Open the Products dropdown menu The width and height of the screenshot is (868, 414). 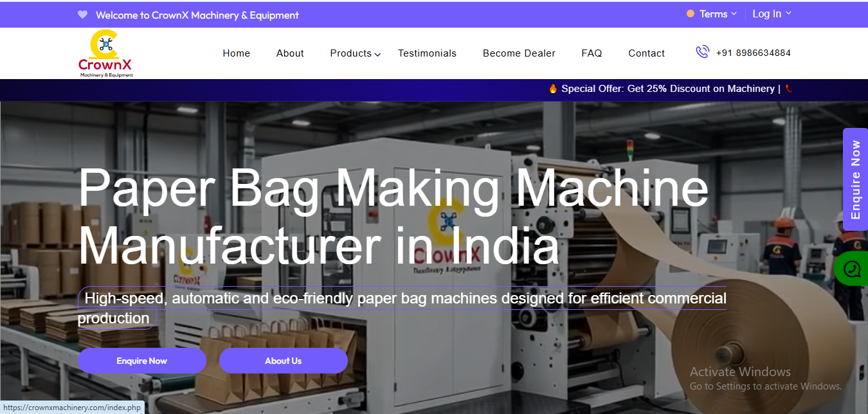pos(356,53)
